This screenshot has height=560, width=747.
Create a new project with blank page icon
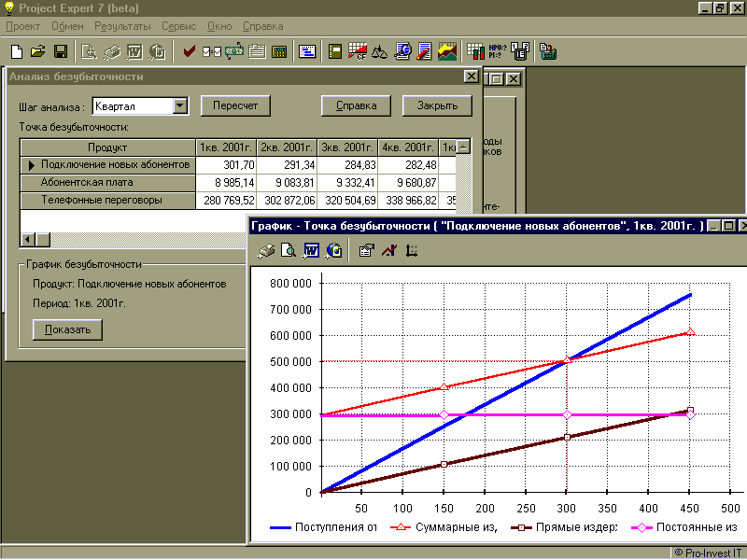[x=16, y=51]
